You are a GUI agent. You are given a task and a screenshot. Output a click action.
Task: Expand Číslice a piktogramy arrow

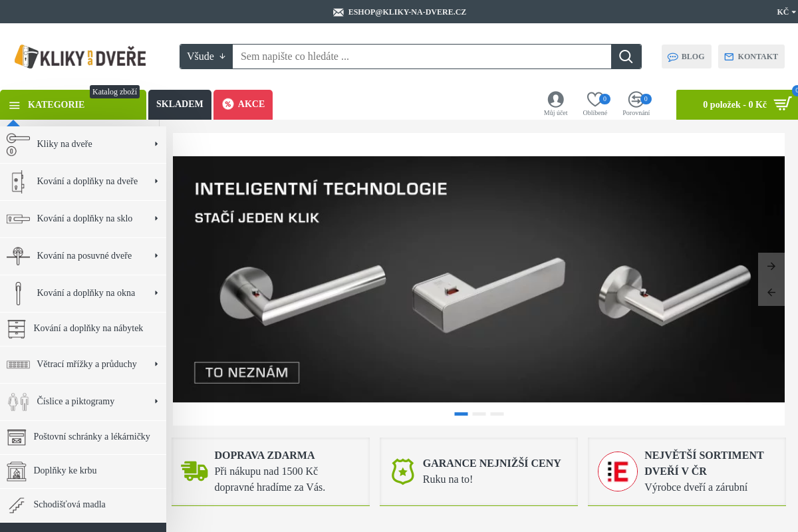point(156,402)
